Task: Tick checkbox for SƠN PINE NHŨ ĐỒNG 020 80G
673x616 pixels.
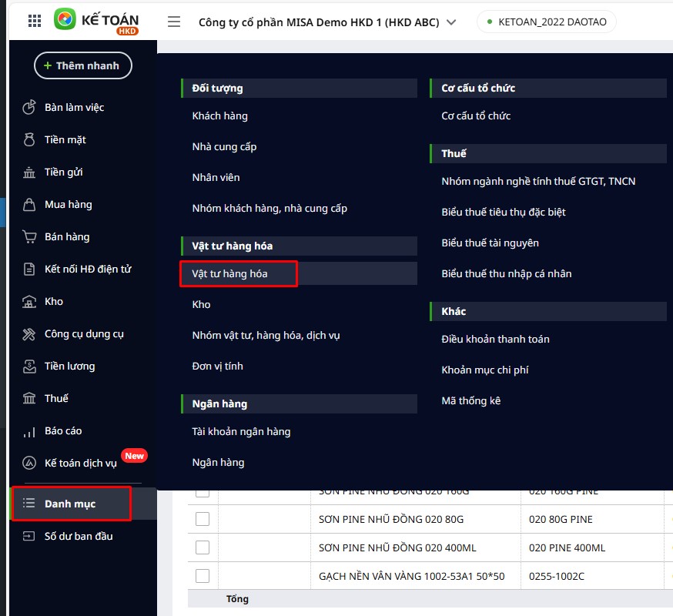Action: coord(203,519)
